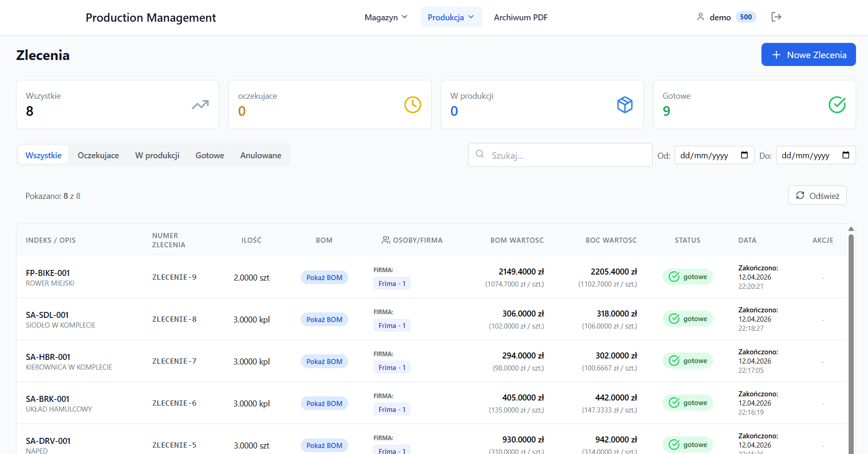The image size is (868, 454).
Task: Open the Magazyn dropdown menu
Action: click(x=386, y=17)
